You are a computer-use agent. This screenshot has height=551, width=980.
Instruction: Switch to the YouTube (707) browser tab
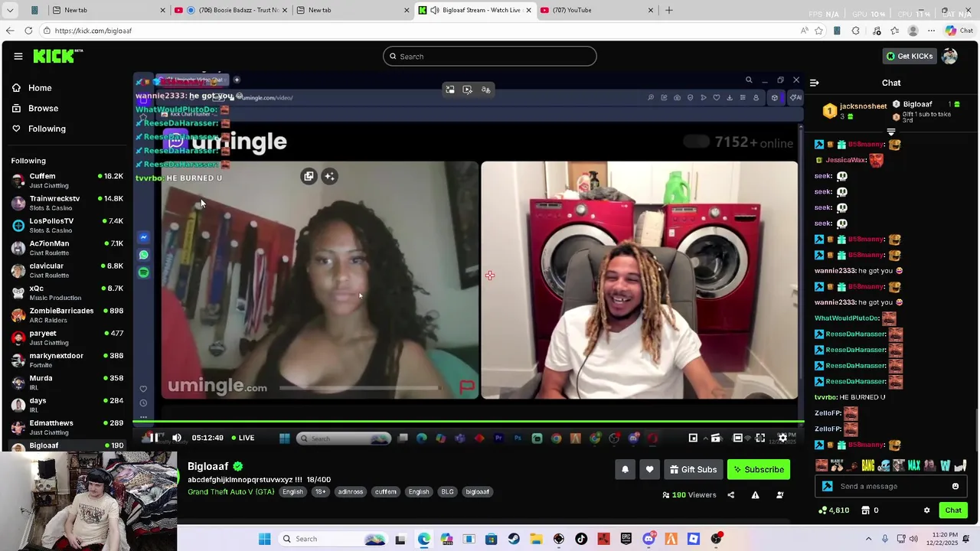597,10
